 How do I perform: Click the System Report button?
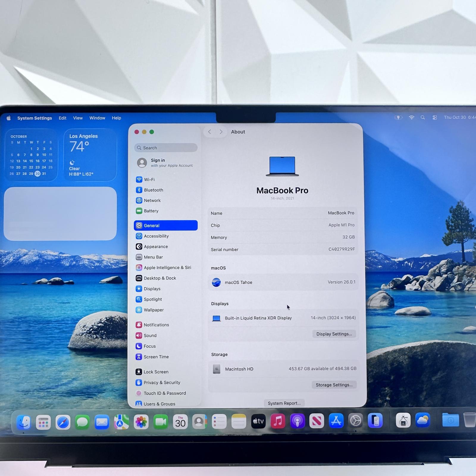pos(284,403)
